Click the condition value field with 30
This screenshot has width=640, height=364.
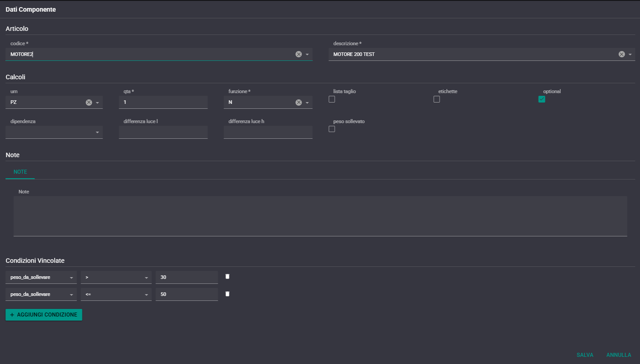pos(186,277)
